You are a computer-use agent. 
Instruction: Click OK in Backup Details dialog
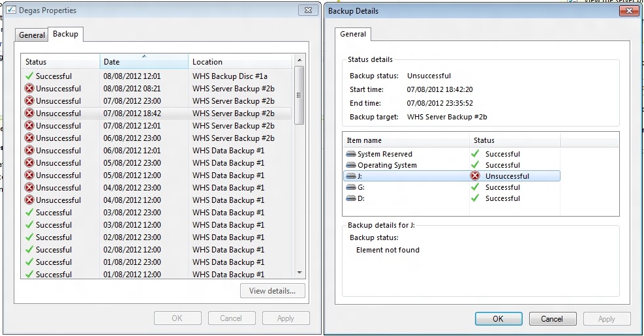(498, 319)
